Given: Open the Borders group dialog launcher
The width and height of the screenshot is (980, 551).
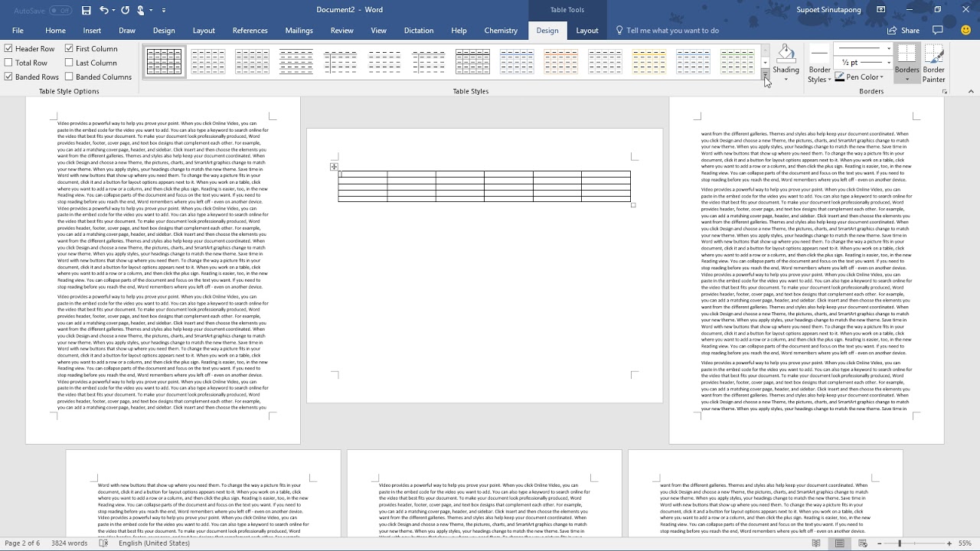Looking at the screenshot, I should tap(945, 92).
